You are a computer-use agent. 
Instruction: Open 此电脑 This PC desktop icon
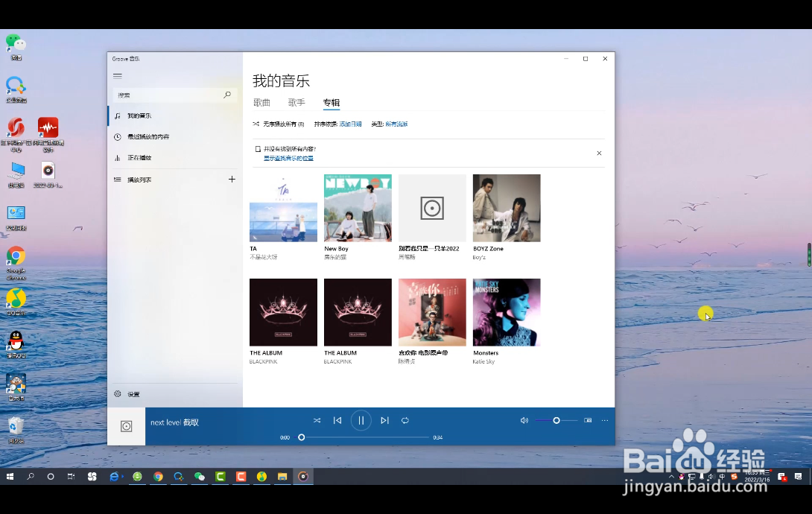pyautogui.click(x=16, y=175)
